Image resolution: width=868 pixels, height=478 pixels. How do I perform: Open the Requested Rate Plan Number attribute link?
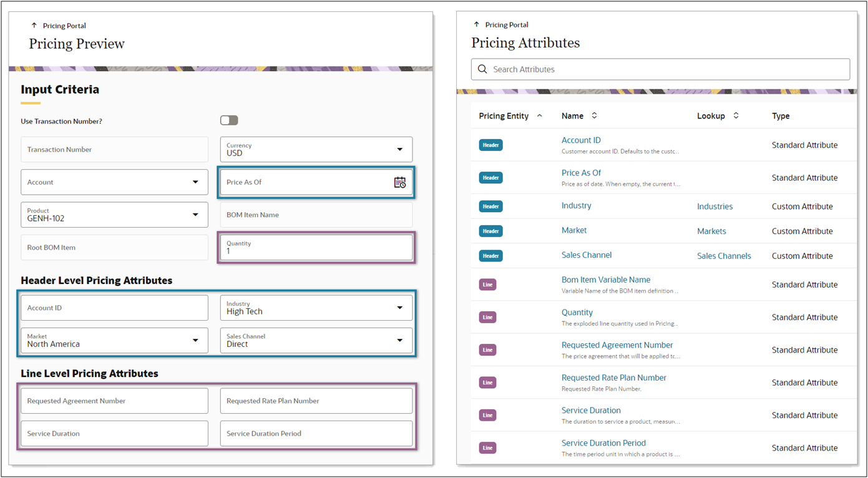(613, 378)
